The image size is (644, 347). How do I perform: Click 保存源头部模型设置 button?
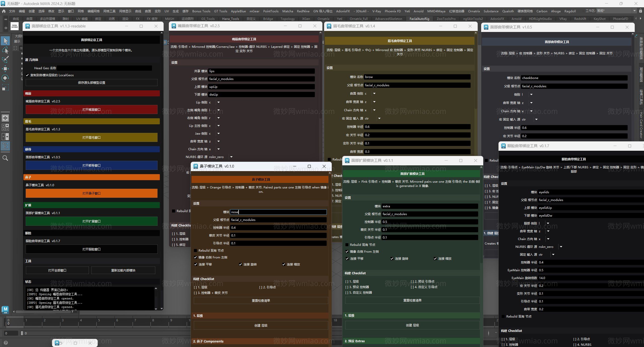click(x=92, y=83)
